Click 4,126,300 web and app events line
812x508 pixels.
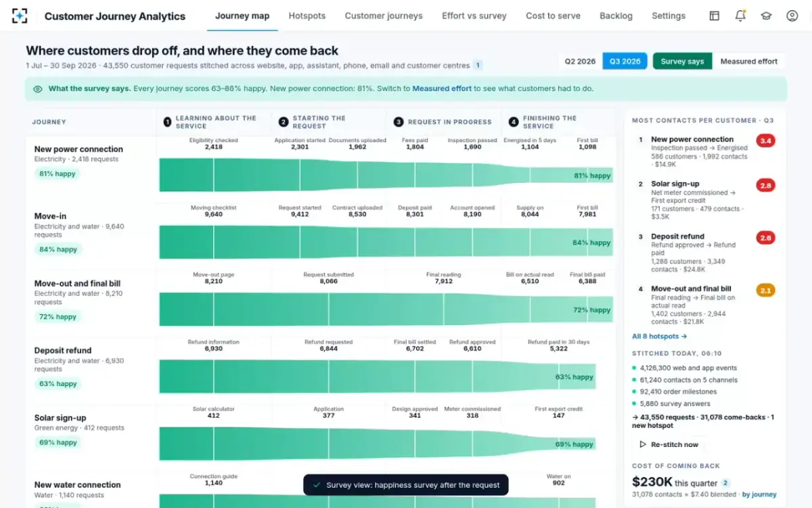(x=684, y=368)
